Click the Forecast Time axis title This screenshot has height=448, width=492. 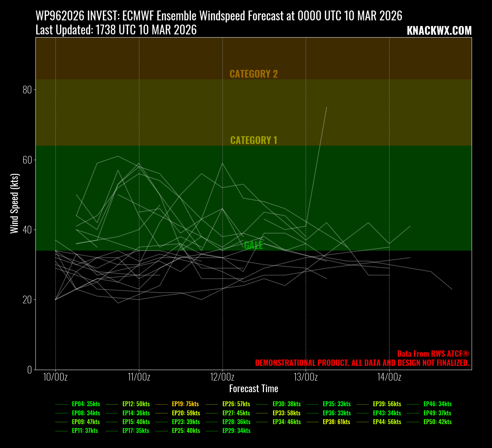click(253, 389)
